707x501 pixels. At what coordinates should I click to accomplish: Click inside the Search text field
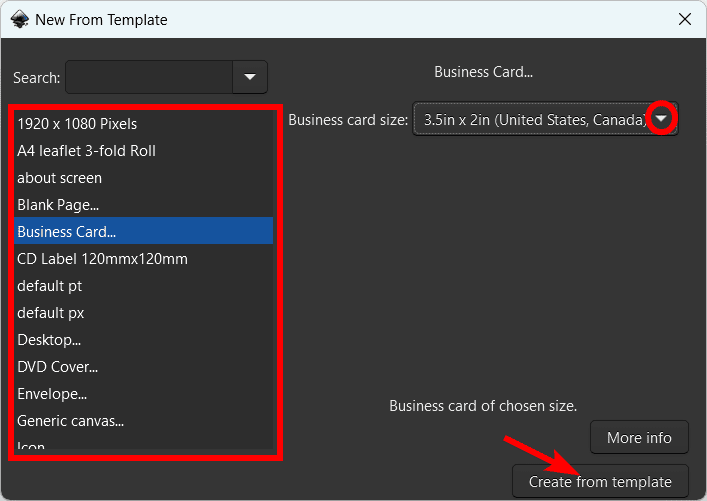[149, 76]
